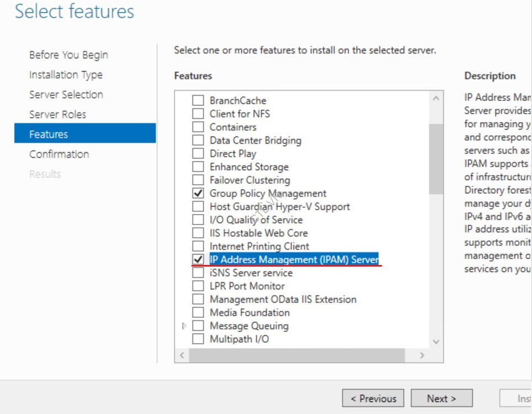Click the Next button
Screen dimensions: 532x414
coord(441,399)
